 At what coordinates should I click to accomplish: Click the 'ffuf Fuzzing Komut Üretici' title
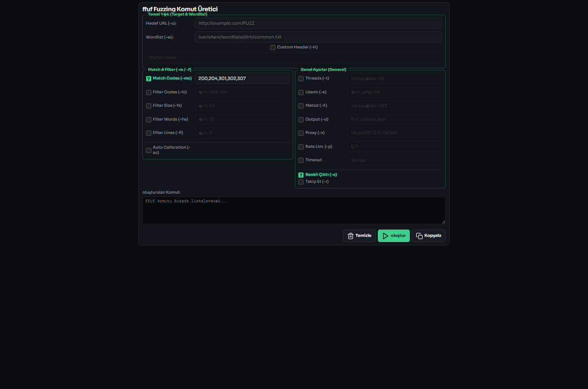pyautogui.click(x=180, y=9)
